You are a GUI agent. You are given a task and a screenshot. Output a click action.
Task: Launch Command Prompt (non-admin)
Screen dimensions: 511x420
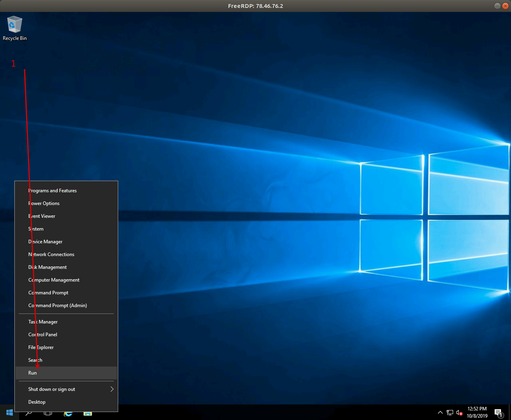tap(66, 293)
